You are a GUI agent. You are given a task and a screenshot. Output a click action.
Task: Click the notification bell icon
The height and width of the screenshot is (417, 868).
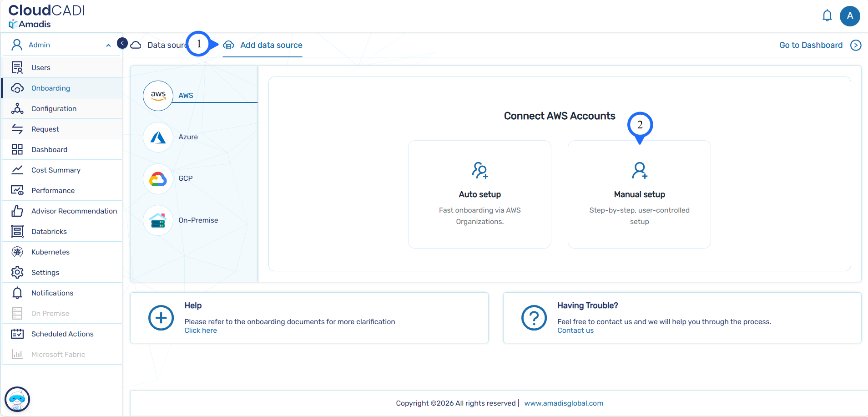coord(827,16)
